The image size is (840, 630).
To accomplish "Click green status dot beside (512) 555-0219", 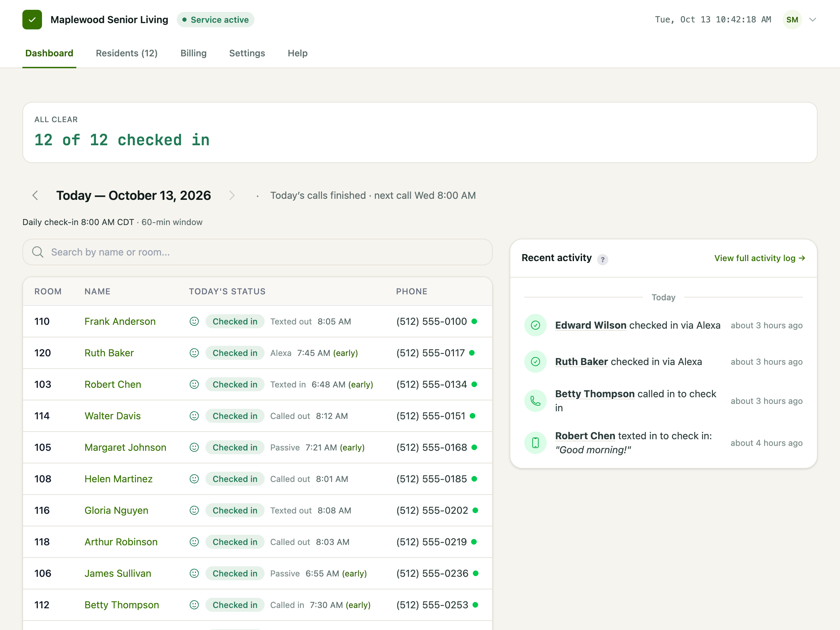I will [474, 542].
